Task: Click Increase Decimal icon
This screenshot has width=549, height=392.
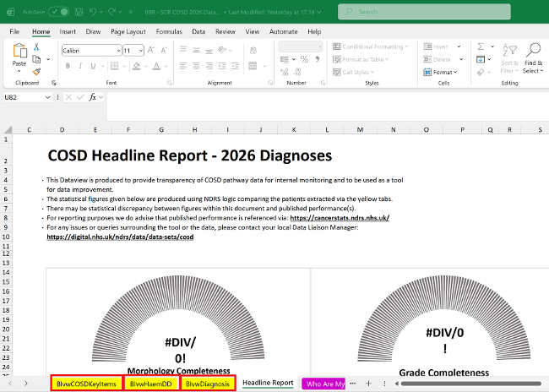Action: (x=285, y=72)
